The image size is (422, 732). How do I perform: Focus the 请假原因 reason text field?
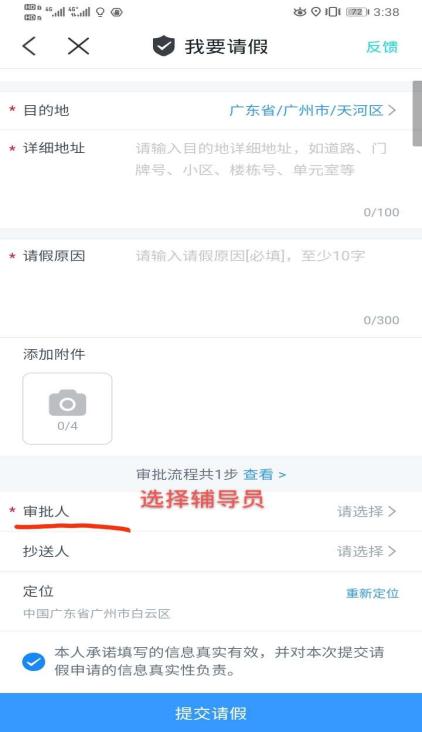[267, 287]
